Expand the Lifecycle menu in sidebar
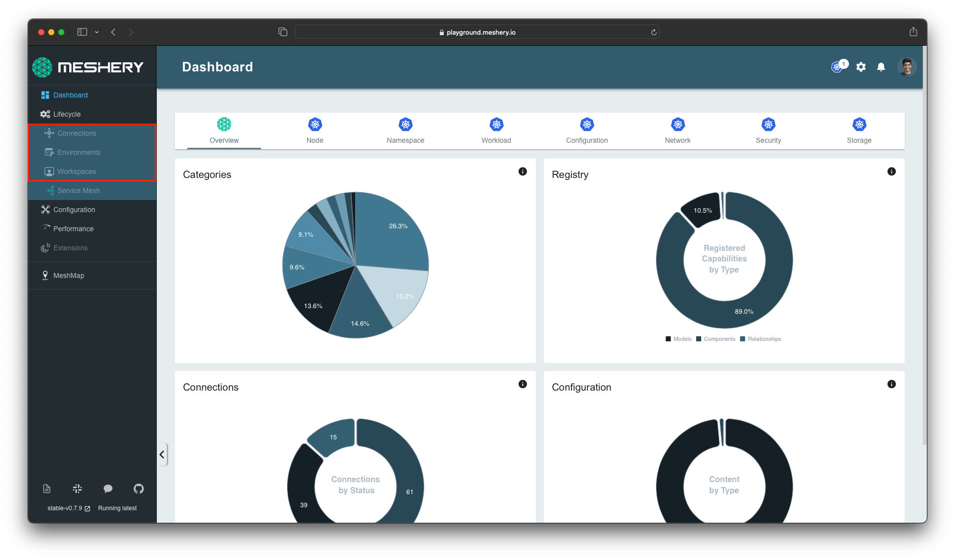The image size is (955, 560). click(67, 114)
